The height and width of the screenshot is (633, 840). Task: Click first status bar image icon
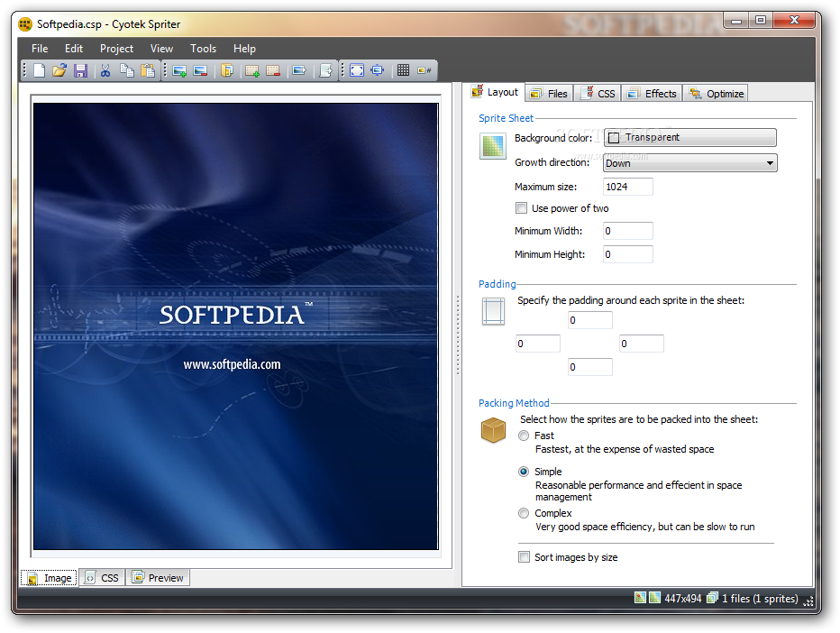coord(640,598)
